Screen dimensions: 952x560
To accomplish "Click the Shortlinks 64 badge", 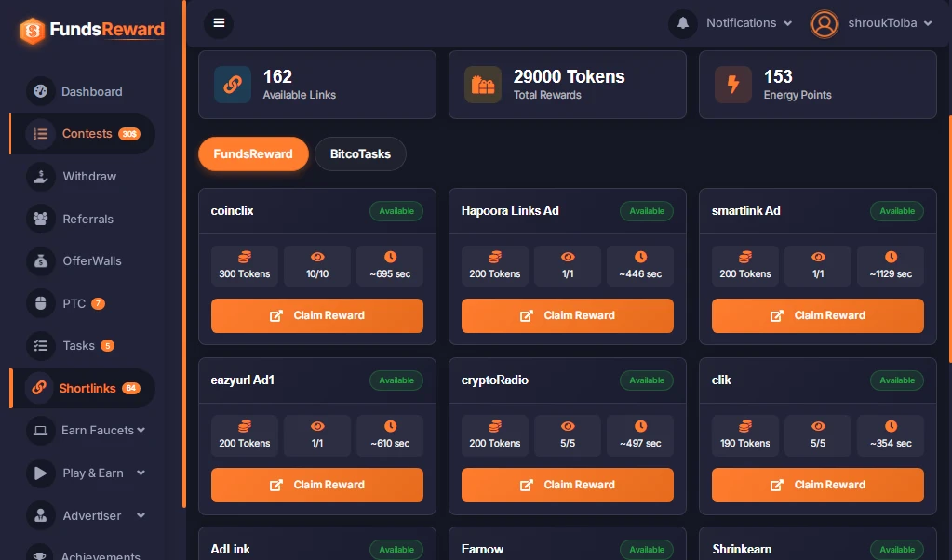I will coord(131,388).
